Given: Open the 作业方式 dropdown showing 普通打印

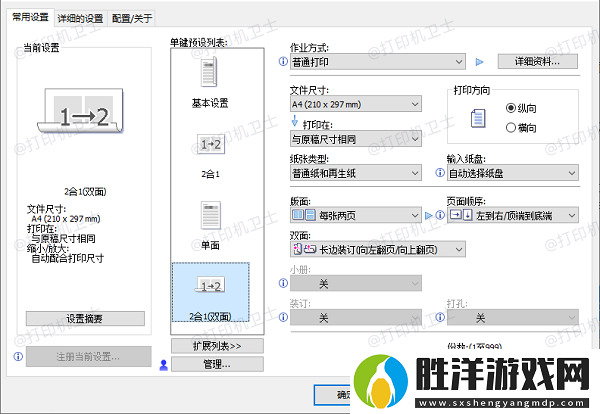Looking at the screenshot, I should click(378, 62).
